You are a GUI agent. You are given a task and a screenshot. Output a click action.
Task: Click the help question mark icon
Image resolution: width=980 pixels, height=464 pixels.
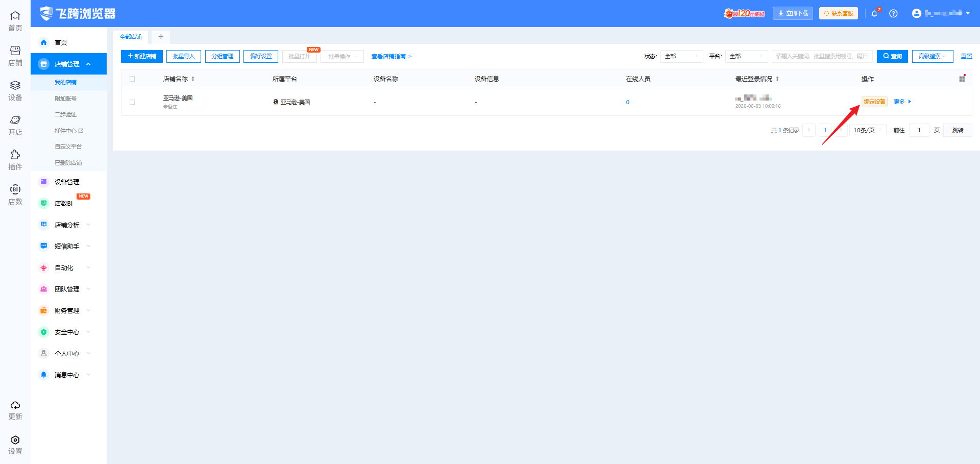click(893, 14)
